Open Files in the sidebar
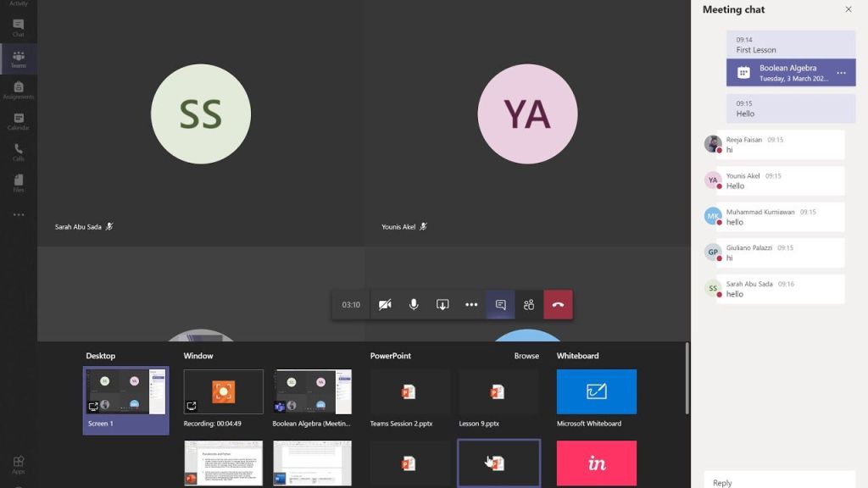This screenshot has width=868, height=488. pos(18,182)
